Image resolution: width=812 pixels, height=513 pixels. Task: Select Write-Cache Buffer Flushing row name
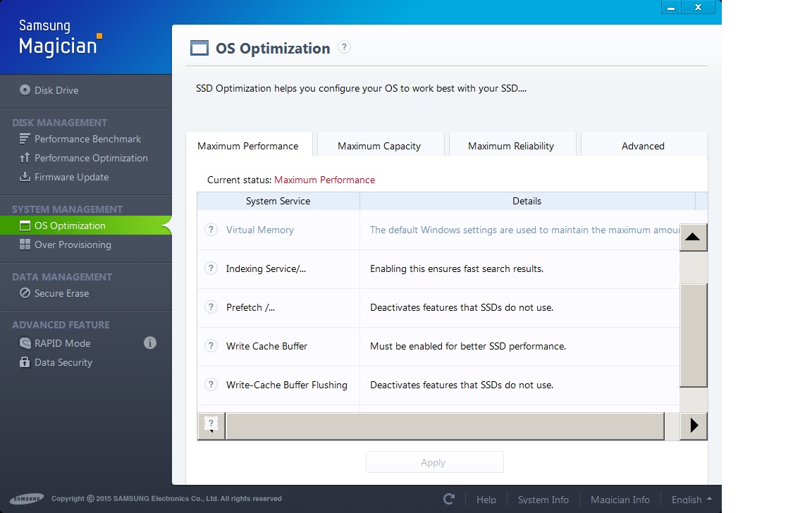click(x=286, y=385)
